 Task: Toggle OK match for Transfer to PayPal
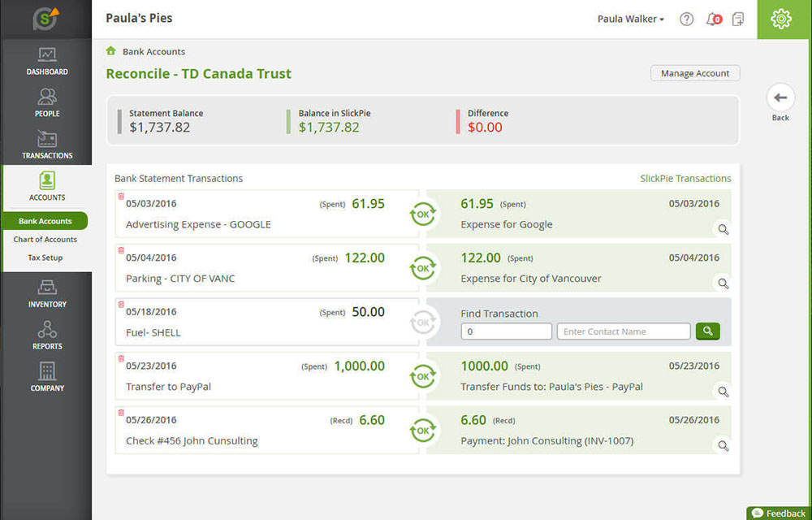pyautogui.click(x=423, y=377)
